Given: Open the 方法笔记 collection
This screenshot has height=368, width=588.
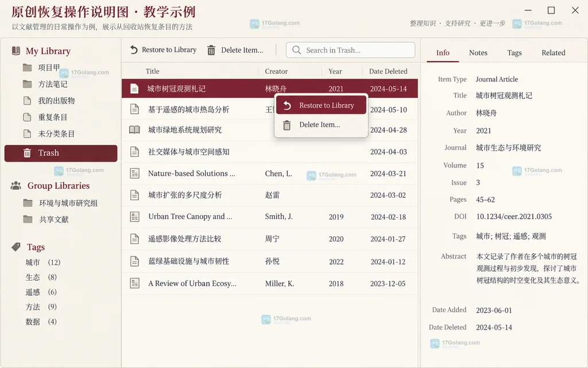Looking at the screenshot, I should [53, 84].
